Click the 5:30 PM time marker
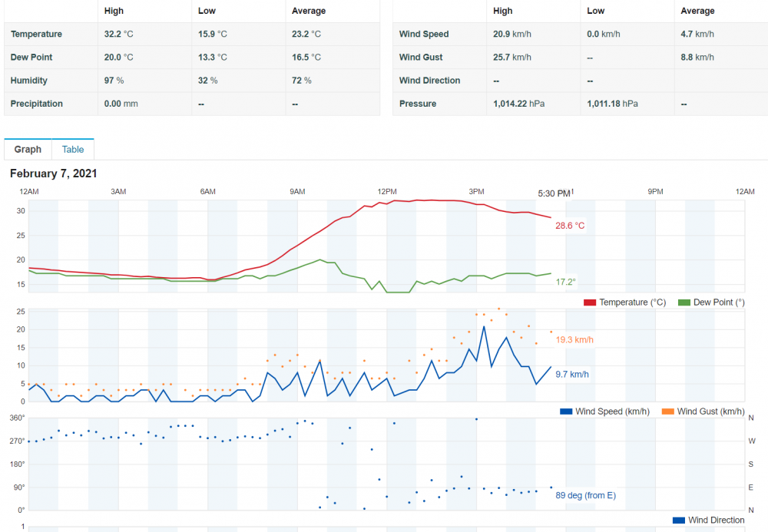Screen dimensions: 768x532 coord(553,193)
